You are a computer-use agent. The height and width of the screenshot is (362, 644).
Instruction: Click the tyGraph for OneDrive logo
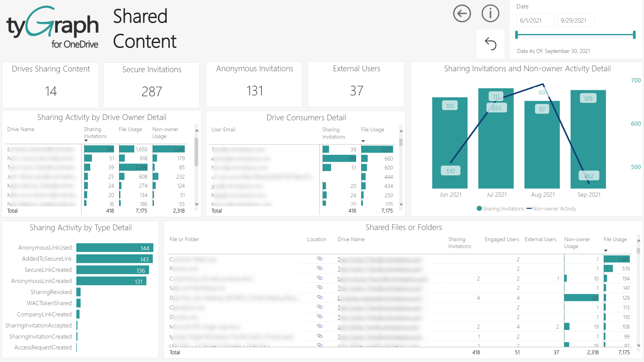[53, 27]
